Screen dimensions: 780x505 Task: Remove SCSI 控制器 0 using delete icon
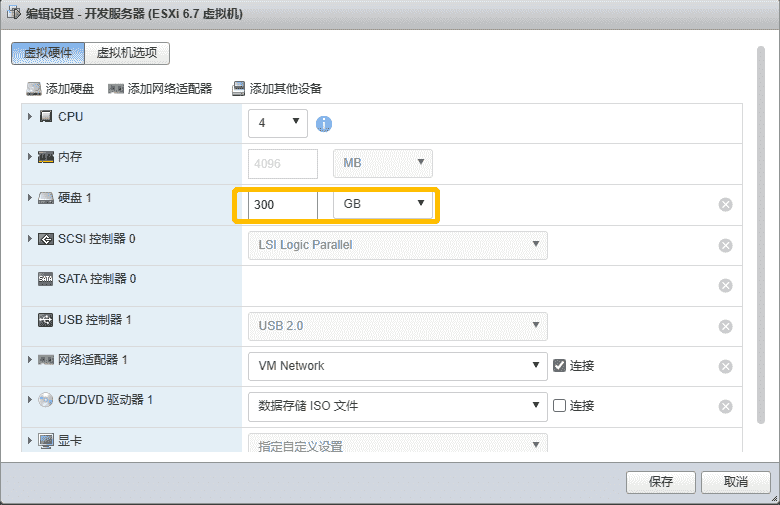[x=726, y=245]
